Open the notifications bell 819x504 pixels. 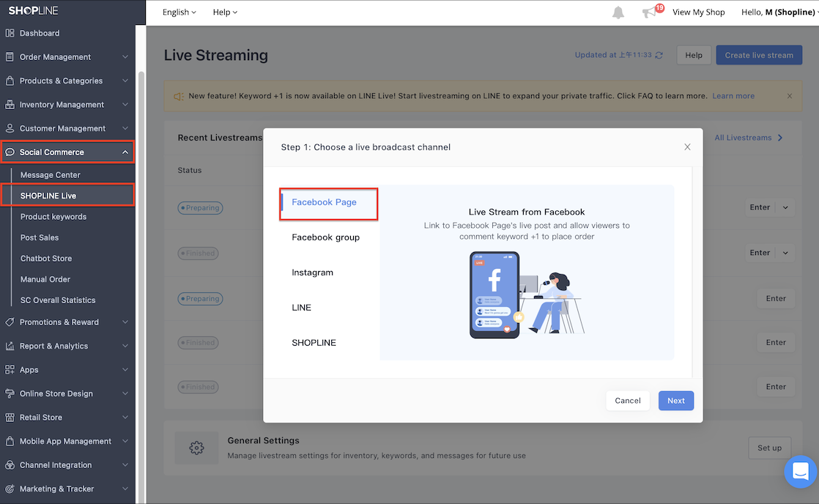pos(618,12)
